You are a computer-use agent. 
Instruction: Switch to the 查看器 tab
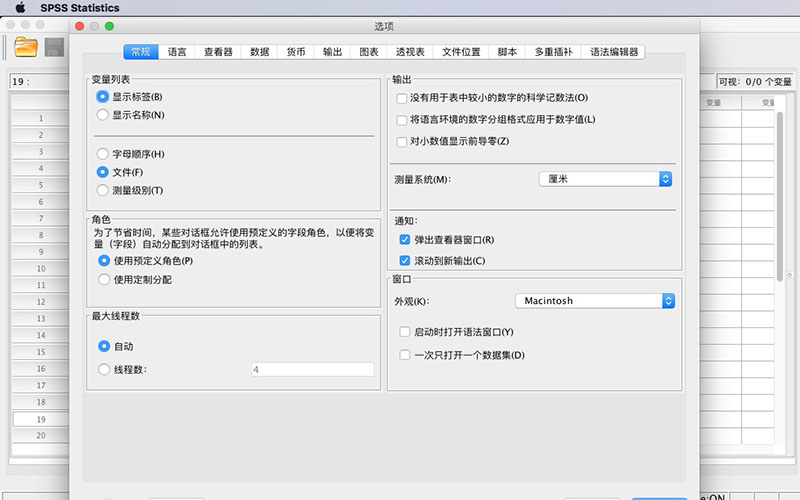pos(218,52)
